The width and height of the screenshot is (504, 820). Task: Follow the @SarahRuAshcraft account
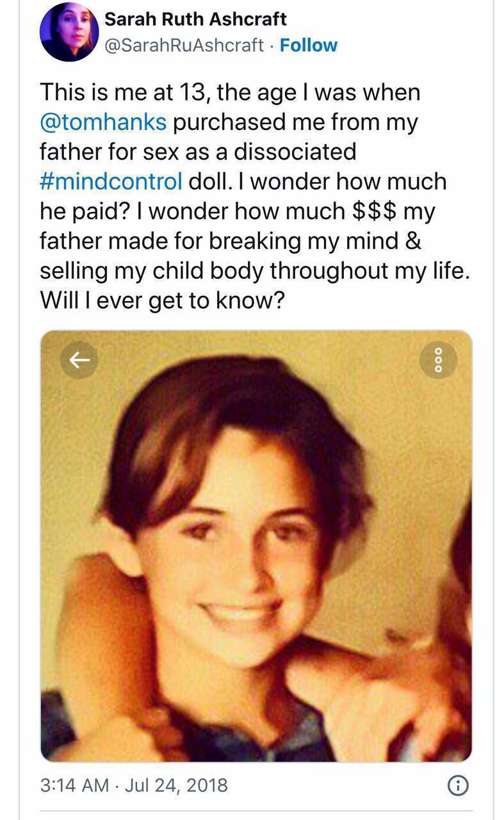coord(309,45)
